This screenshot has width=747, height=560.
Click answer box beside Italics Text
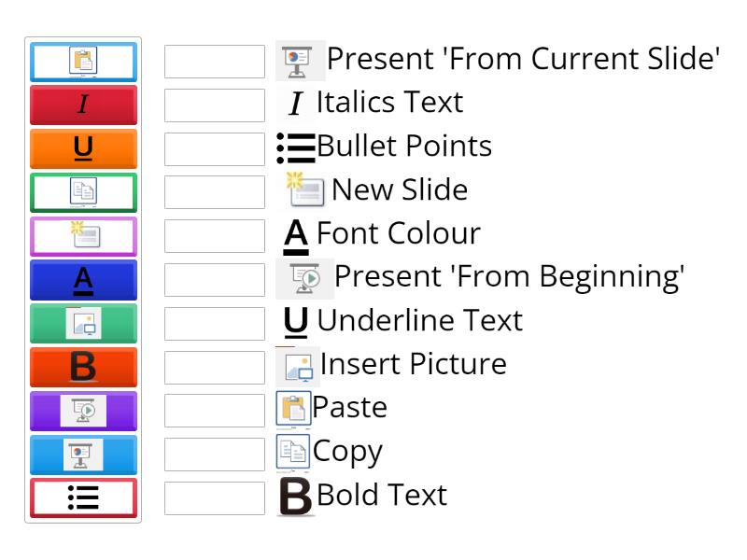point(215,105)
